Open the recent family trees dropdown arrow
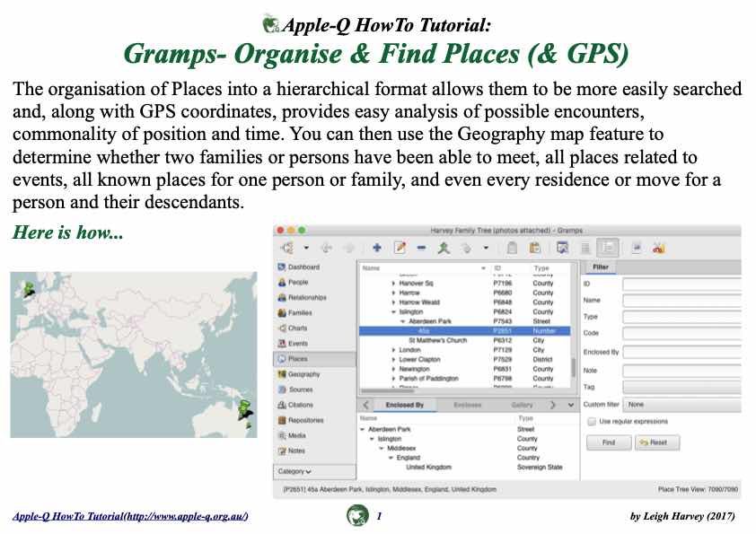 [306, 248]
